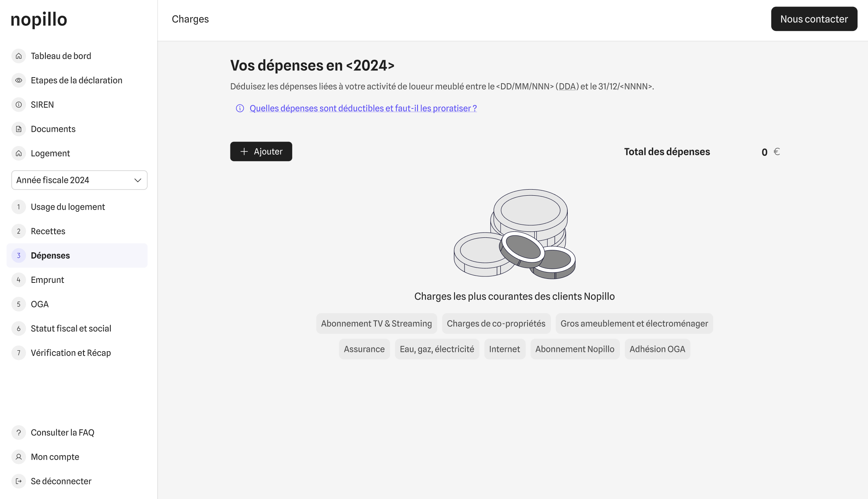This screenshot has width=868, height=499.
Task: Click the chevron arrow of fiscal year selector
Action: coord(138,180)
